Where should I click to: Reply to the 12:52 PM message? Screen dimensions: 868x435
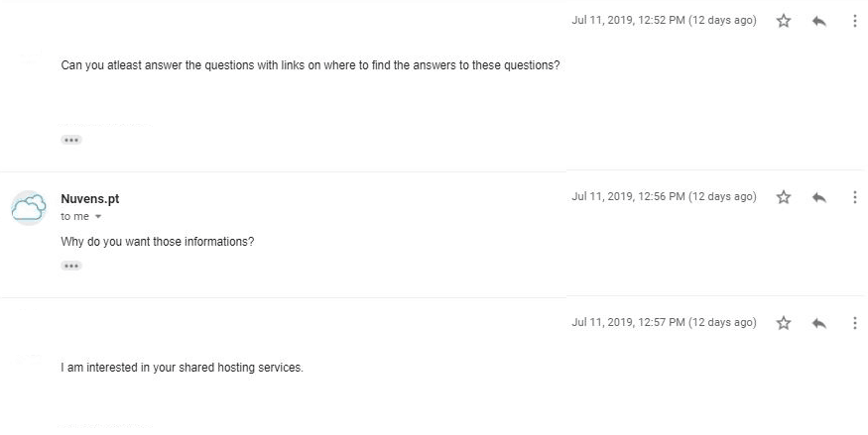click(x=819, y=21)
